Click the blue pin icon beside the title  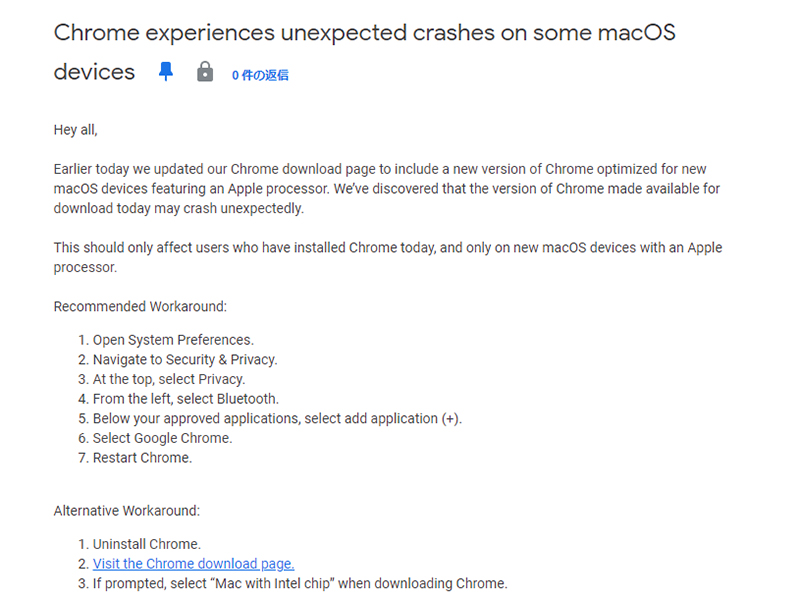(166, 72)
